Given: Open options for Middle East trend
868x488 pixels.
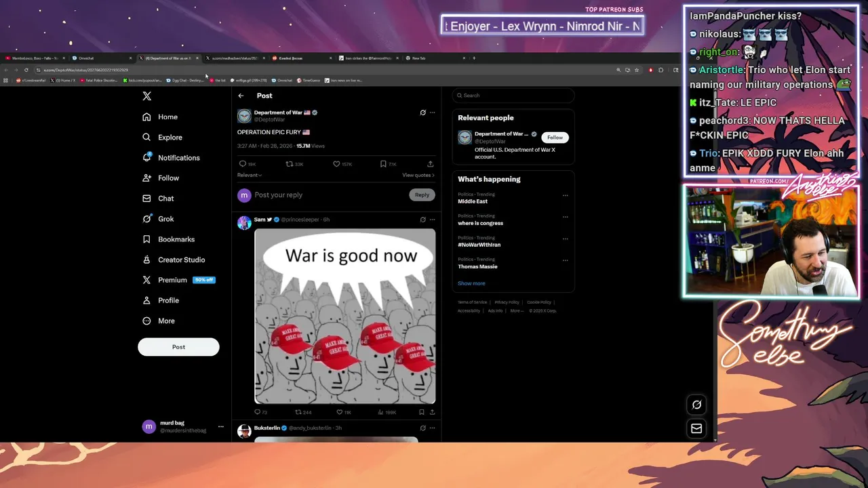Looking at the screenshot, I should (565, 195).
